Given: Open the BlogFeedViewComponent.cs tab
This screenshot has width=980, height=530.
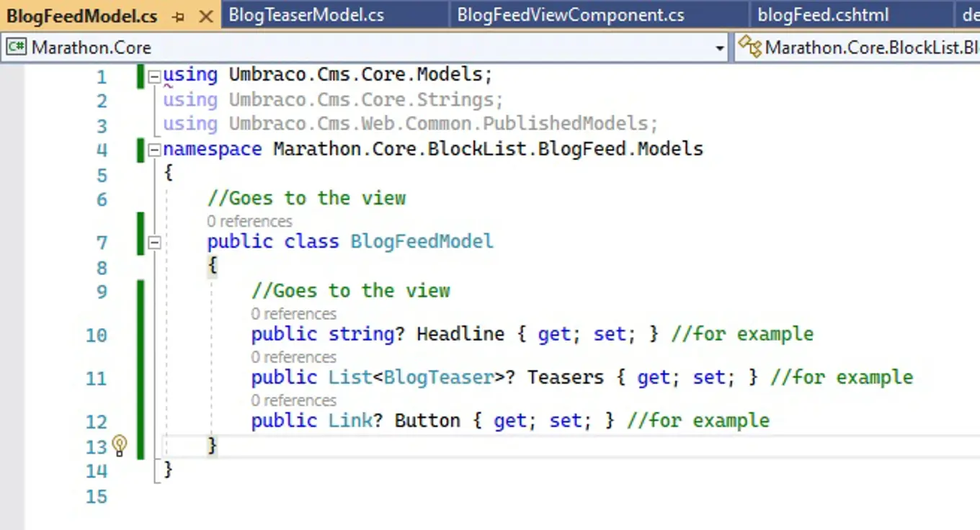Looking at the screenshot, I should 570,15.
